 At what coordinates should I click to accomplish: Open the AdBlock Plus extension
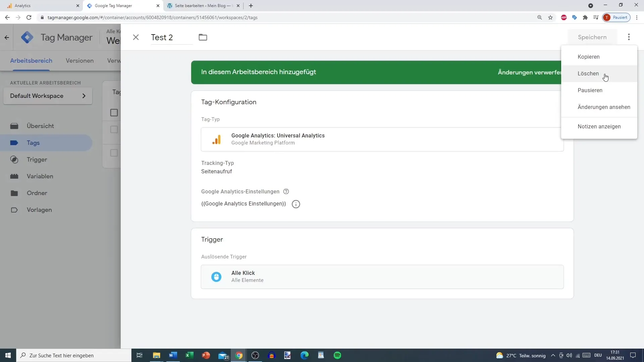[x=564, y=17]
